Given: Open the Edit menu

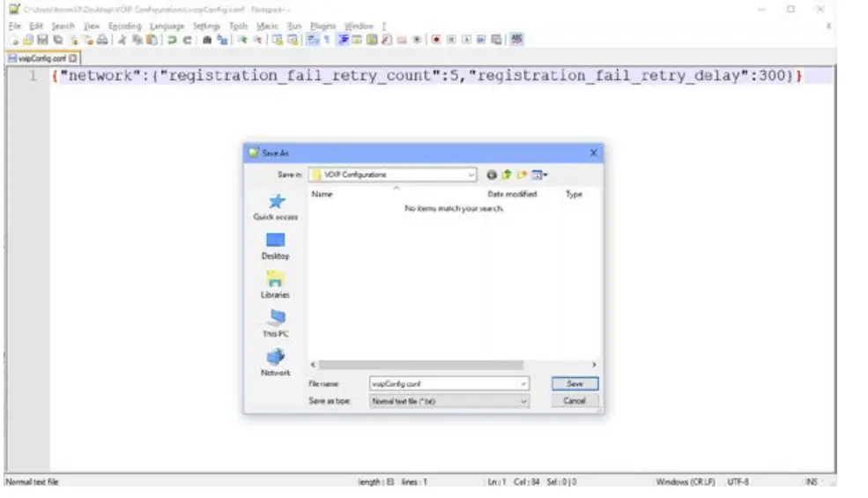Looking at the screenshot, I should [36, 26].
